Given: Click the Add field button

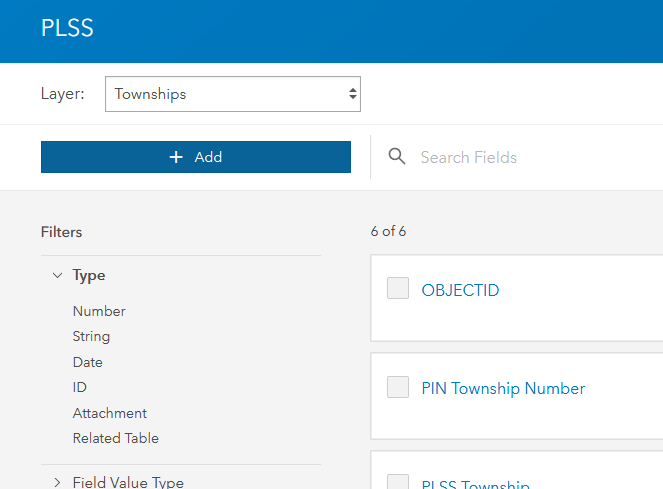Looking at the screenshot, I should 196,157.
